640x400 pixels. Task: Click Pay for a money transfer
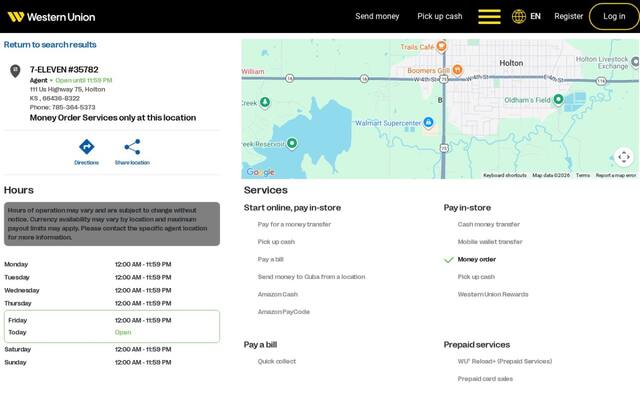coord(294,224)
